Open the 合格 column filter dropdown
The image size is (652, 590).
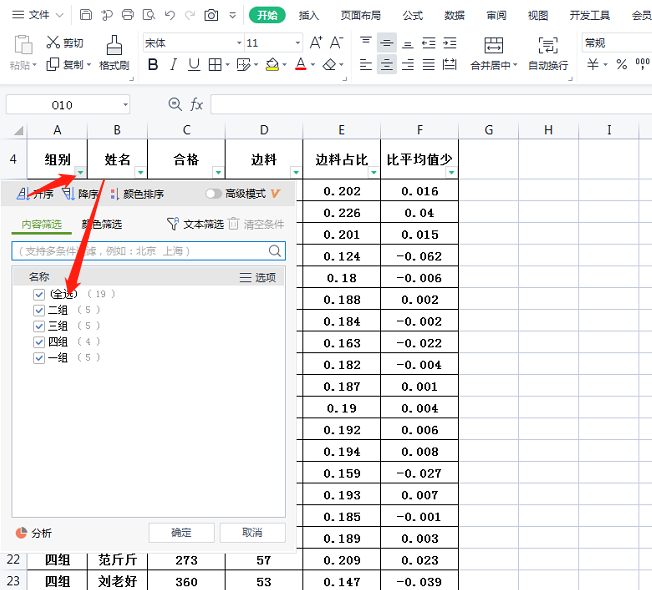point(218,172)
